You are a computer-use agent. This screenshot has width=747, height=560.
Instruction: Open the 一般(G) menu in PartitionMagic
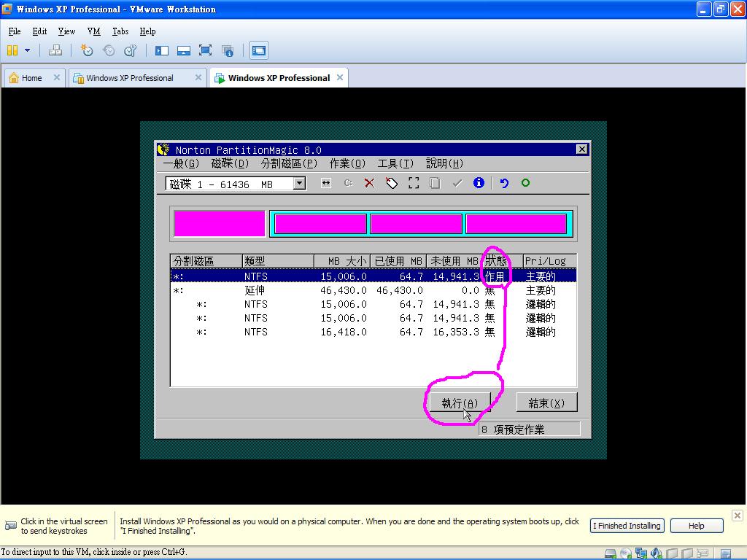coord(181,164)
